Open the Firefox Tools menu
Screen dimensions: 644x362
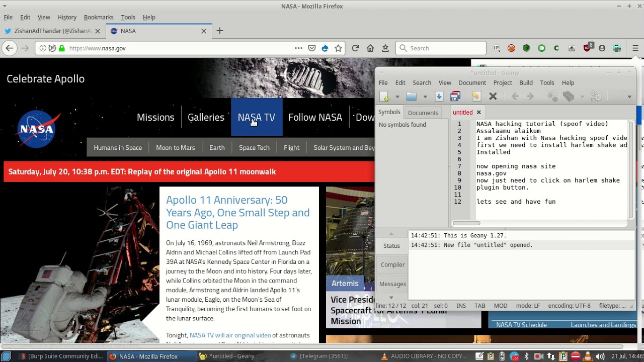coord(128,17)
